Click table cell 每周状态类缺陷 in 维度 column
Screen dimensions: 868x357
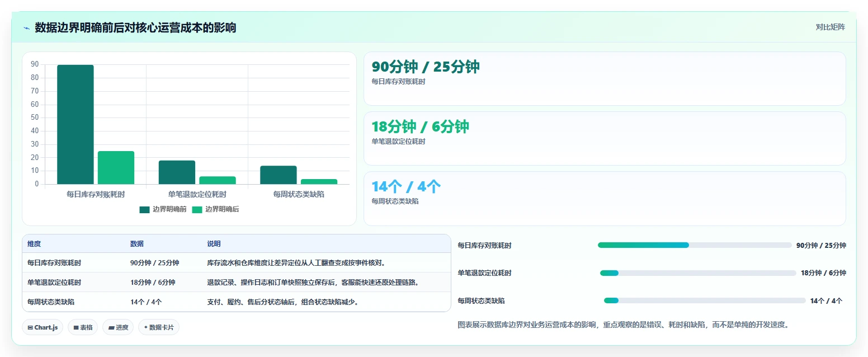(51, 302)
